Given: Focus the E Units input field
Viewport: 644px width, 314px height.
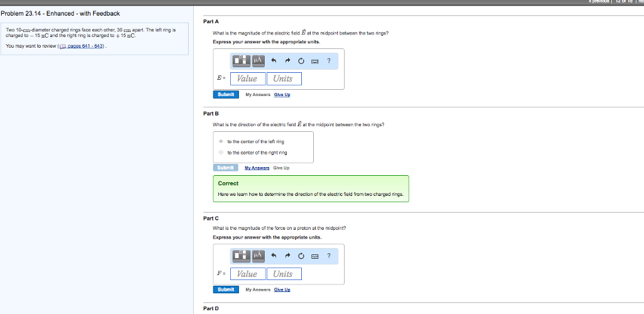Looking at the screenshot, I should [x=284, y=78].
